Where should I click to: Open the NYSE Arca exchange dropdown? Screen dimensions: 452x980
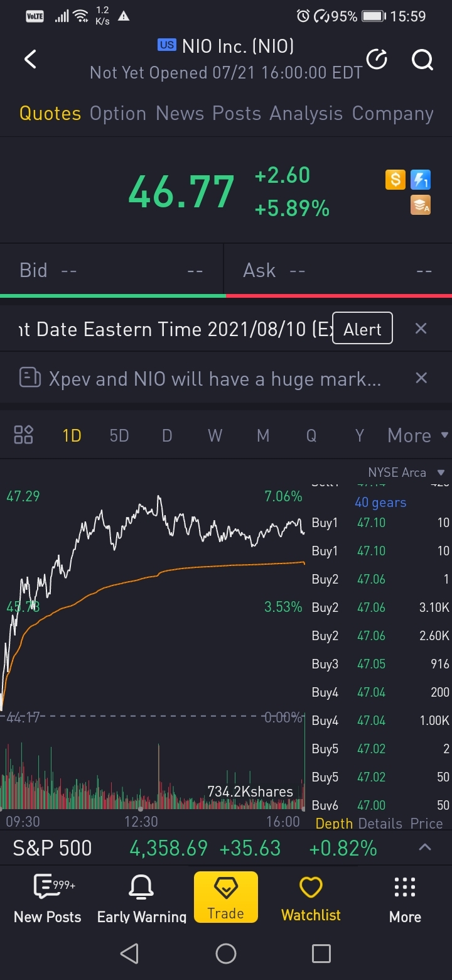coord(406,472)
